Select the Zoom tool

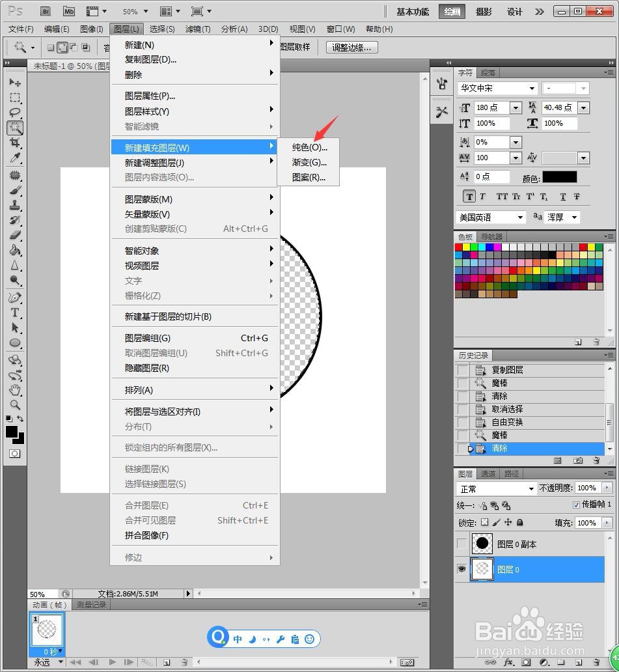pyautogui.click(x=15, y=404)
